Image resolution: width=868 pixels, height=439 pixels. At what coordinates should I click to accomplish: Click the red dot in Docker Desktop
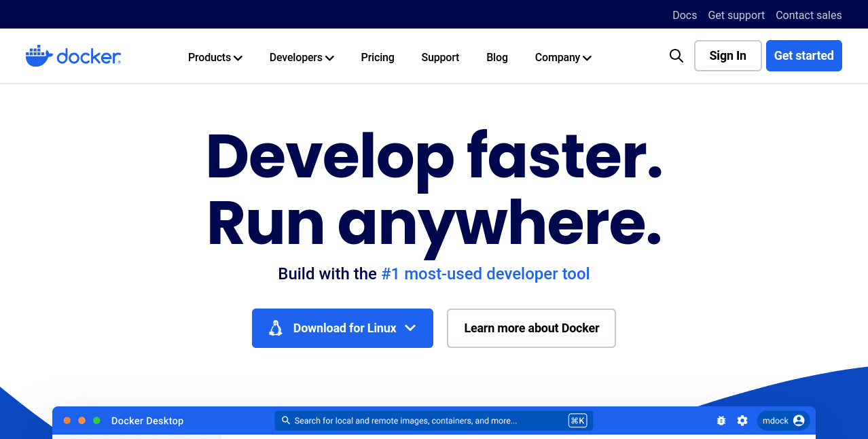pyautogui.click(x=67, y=421)
